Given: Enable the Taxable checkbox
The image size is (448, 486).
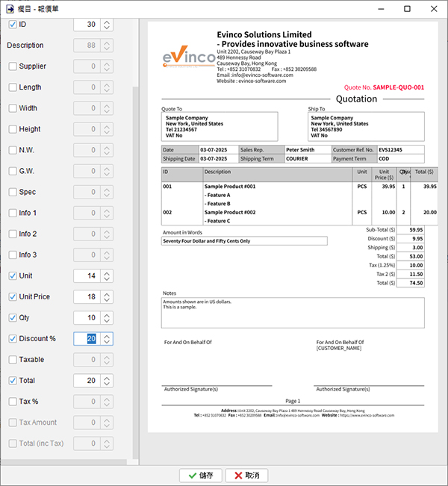Looking at the screenshot, I should 13,360.
